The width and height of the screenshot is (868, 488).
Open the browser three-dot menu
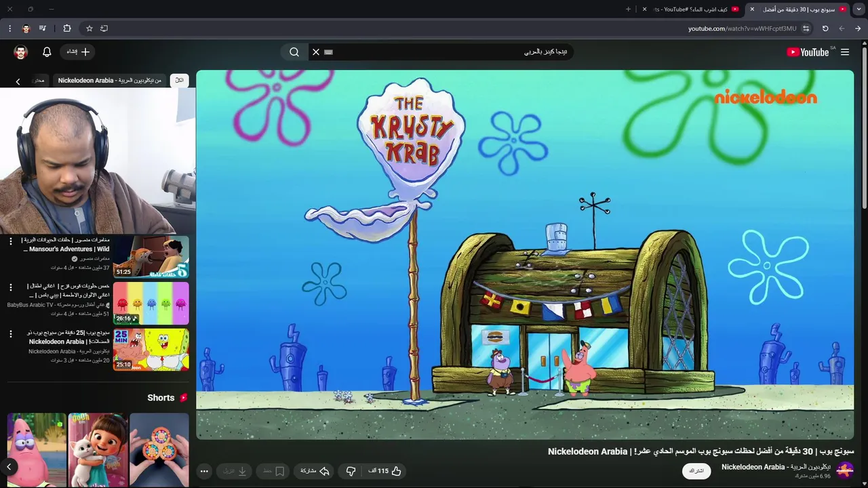click(x=9, y=28)
